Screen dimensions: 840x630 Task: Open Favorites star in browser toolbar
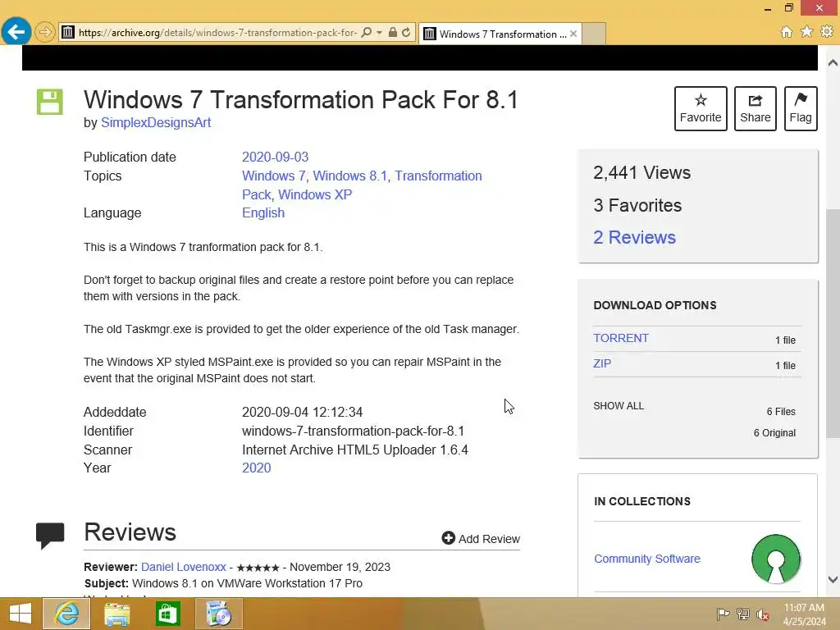(806, 32)
